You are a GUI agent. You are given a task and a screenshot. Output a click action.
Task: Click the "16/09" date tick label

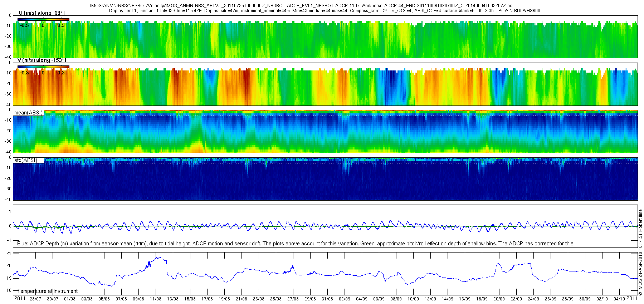pyautogui.click(x=464, y=299)
